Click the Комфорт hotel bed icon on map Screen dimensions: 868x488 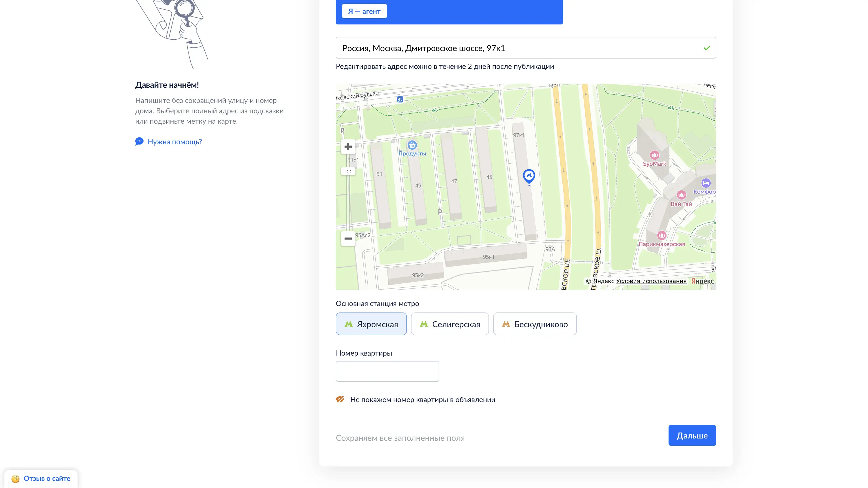(x=705, y=183)
